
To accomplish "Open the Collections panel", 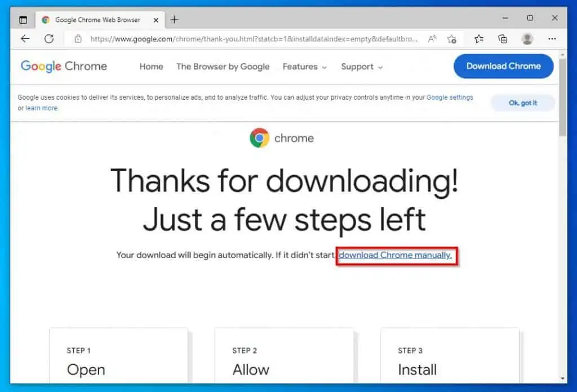I will pyautogui.click(x=503, y=39).
